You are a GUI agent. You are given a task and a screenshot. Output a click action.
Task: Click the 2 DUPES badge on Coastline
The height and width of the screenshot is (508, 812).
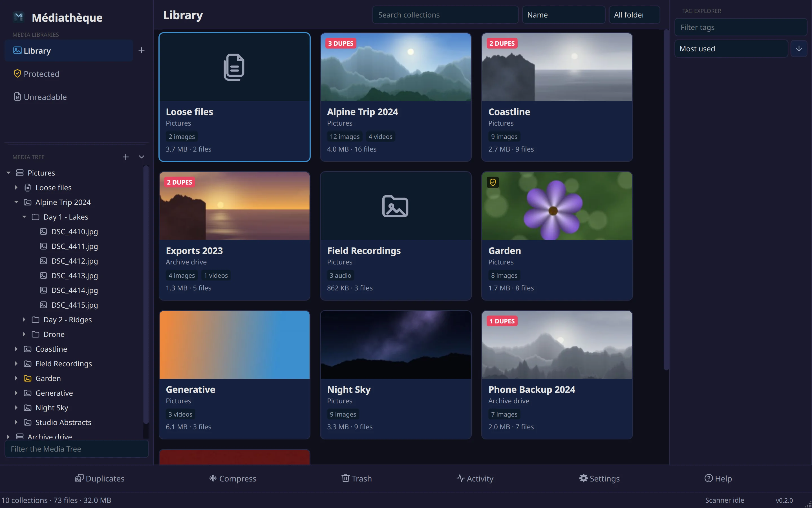(x=502, y=43)
